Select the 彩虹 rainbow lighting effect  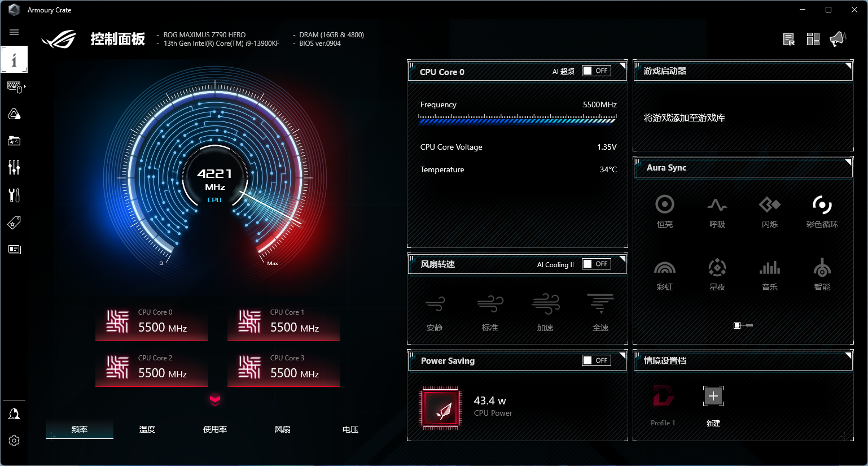(665, 275)
